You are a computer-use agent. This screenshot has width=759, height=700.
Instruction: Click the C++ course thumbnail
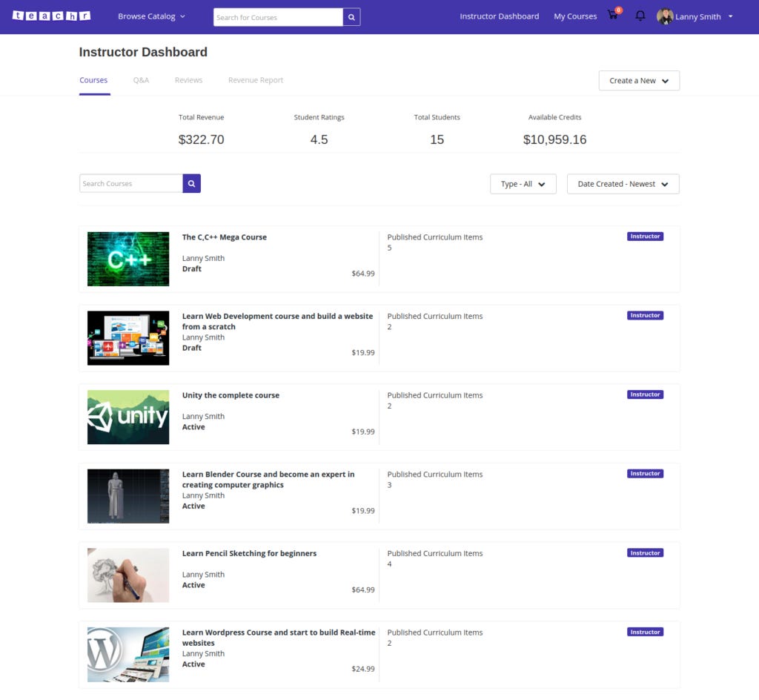(x=128, y=259)
